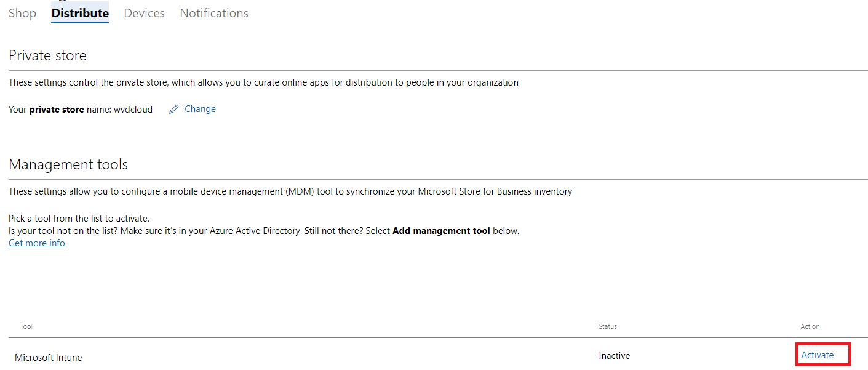Open the Shop tab

(22, 13)
